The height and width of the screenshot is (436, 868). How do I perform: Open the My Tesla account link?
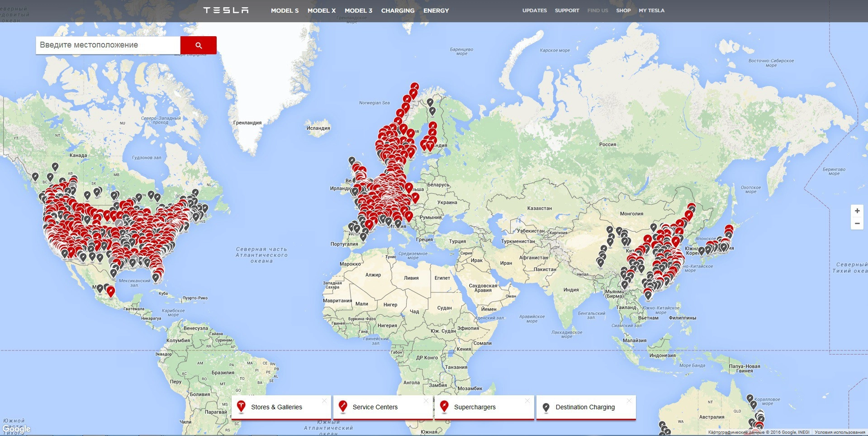[x=651, y=10]
